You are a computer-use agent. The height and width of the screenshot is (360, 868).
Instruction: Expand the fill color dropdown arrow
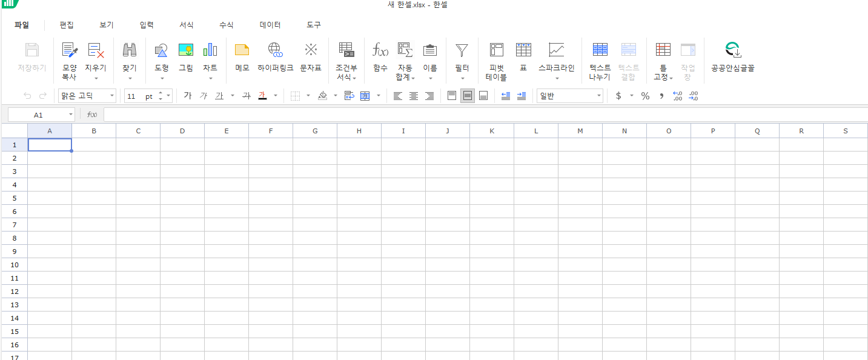(x=336, y=96)
